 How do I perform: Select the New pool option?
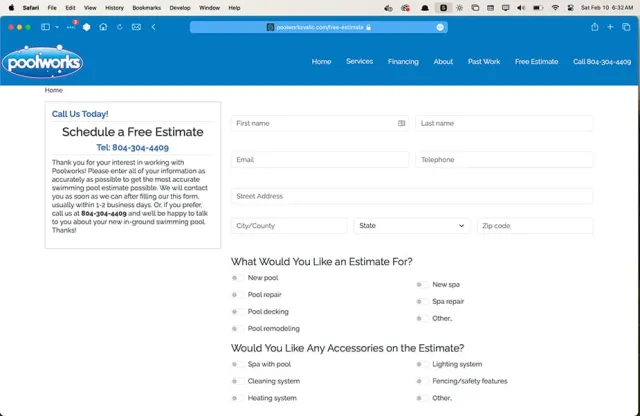(238, 278)
